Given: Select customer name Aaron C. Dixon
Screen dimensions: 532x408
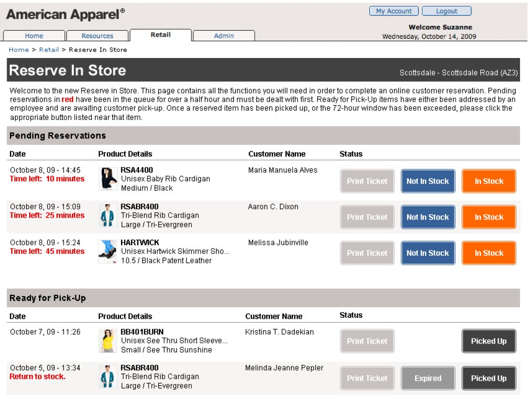Looking at the screenshot, I should [273, 207].
